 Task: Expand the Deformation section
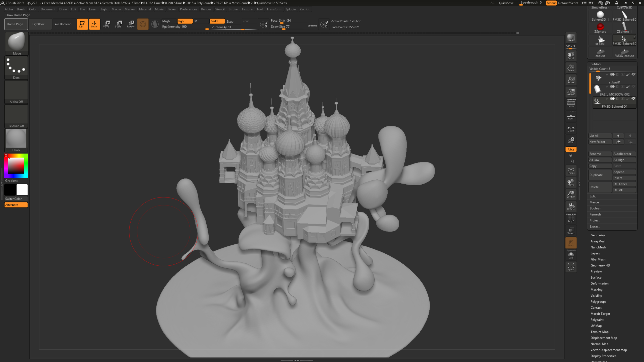599,283
